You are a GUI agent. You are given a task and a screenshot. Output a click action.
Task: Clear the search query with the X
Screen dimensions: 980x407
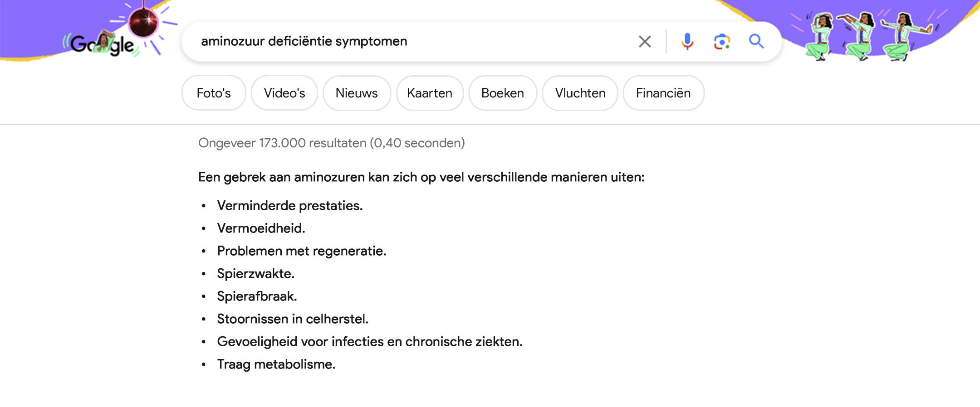point(645,42)
